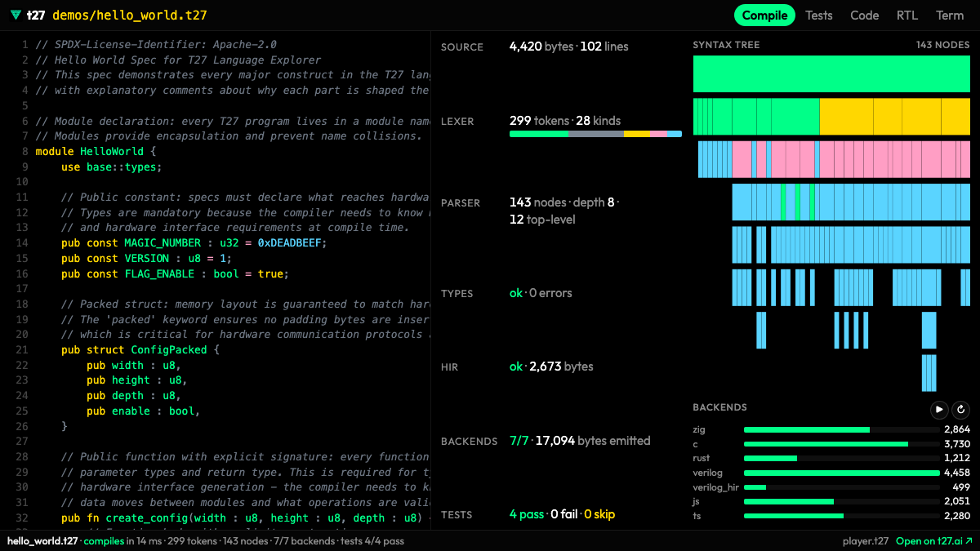Click the 143 NODES count label
Screen dimensions: 980x551
pyautogui.click(x=943, y=46)
